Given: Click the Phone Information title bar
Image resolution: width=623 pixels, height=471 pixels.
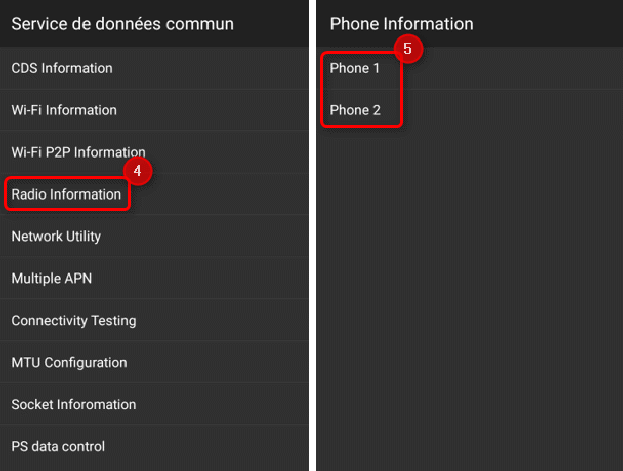Looking at the screenshot, I should tap(470, 23).
